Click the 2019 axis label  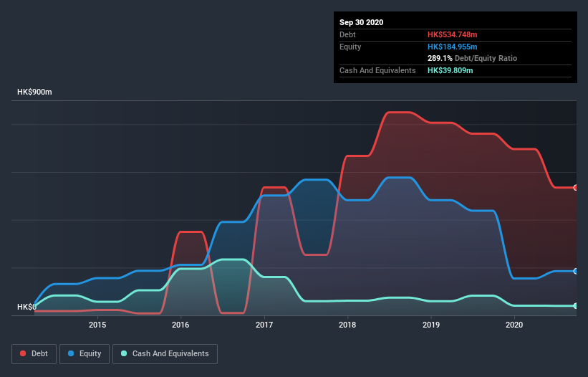pyautogui.click(x=431, y=325)
